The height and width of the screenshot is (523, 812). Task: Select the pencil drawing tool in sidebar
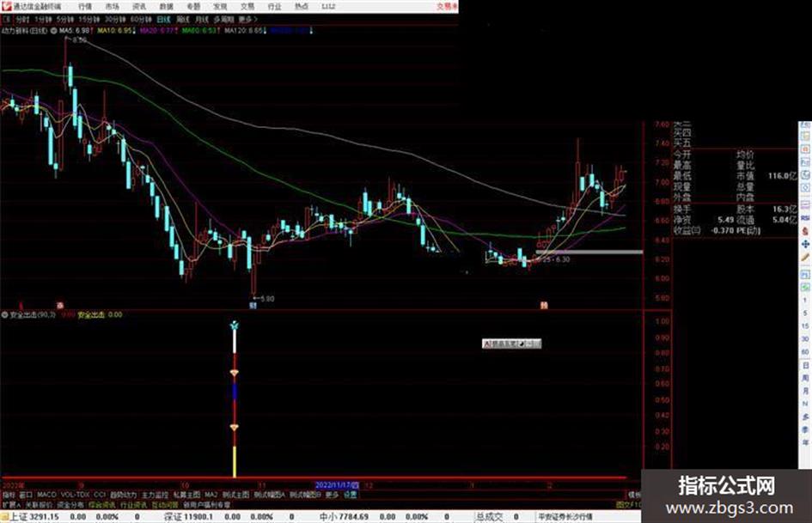click(806, 257)
